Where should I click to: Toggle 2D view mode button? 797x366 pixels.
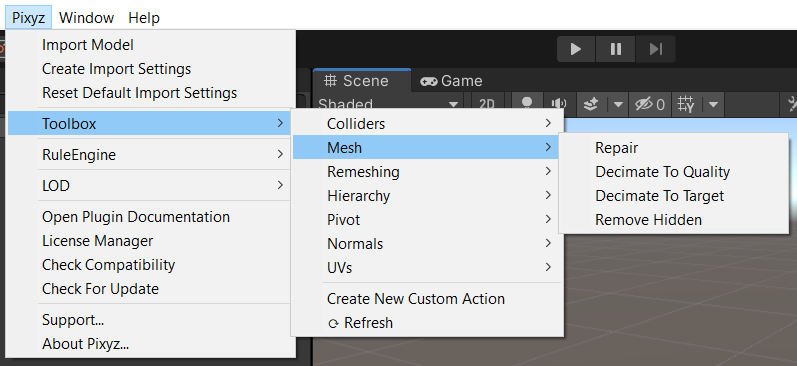pos(487,104)
